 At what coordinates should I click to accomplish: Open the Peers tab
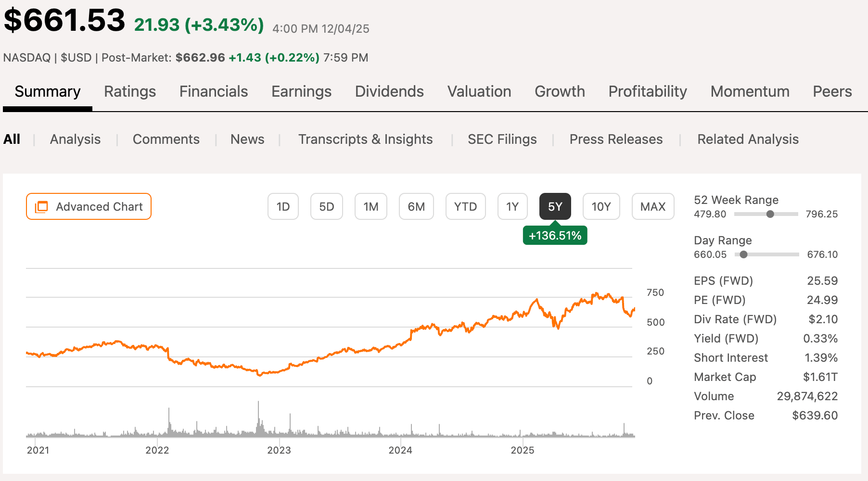pos(832,91)
